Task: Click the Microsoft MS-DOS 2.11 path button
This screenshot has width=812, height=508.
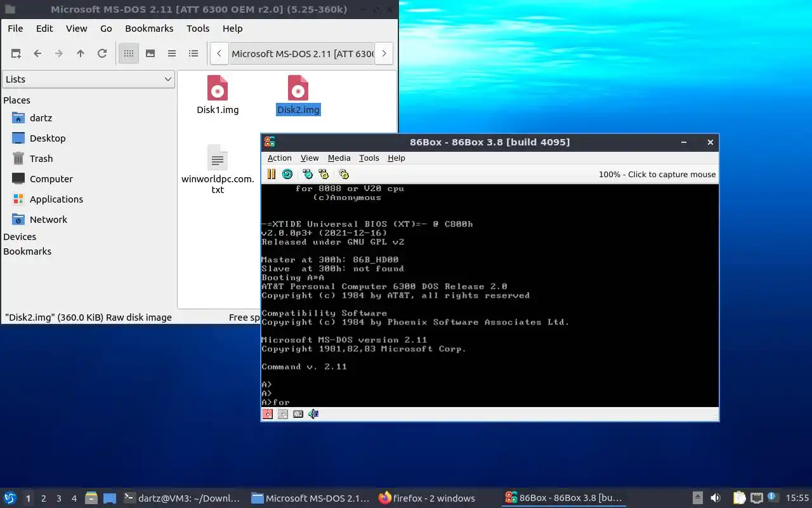Action: 302,54
